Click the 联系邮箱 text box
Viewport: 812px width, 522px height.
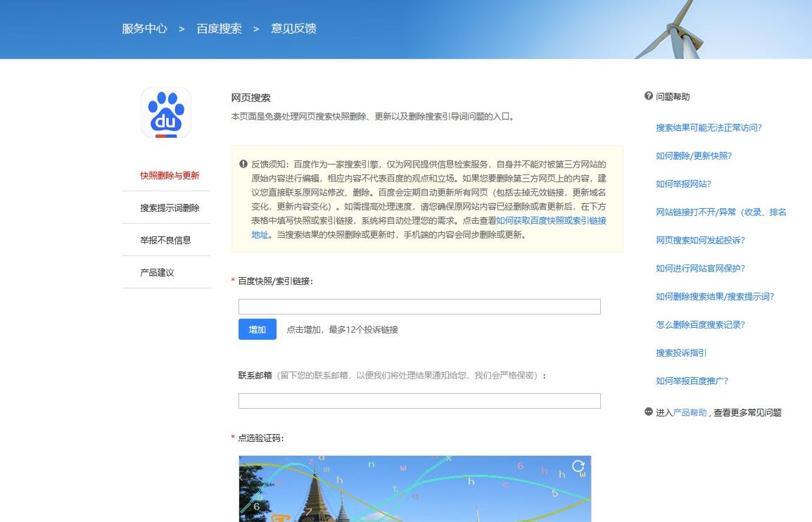pyautogui.click(x=419, y=401)
